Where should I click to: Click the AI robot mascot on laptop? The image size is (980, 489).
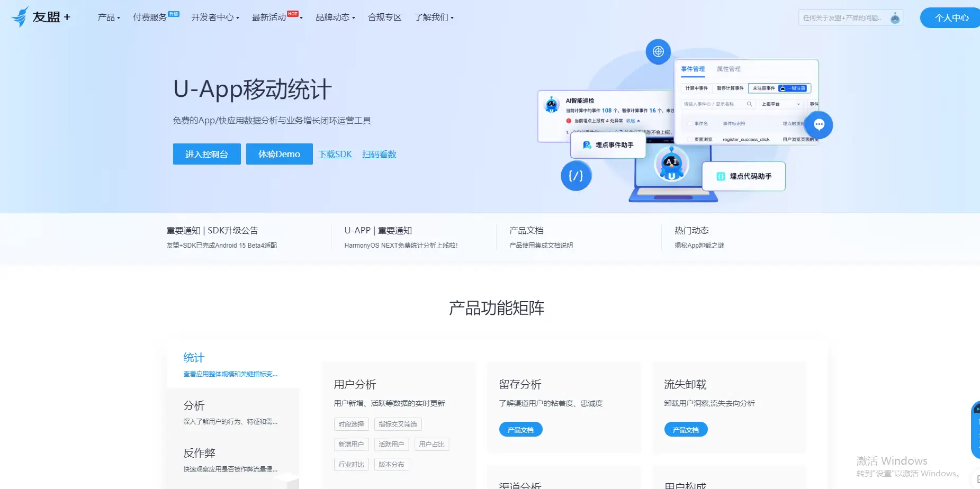pos(671,164)
